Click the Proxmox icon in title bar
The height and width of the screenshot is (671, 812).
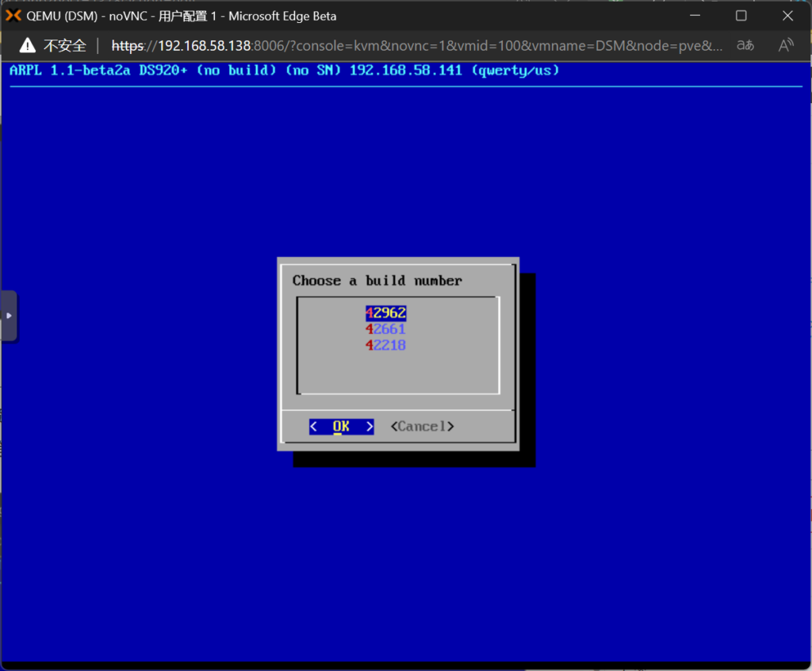pos(13,16)
